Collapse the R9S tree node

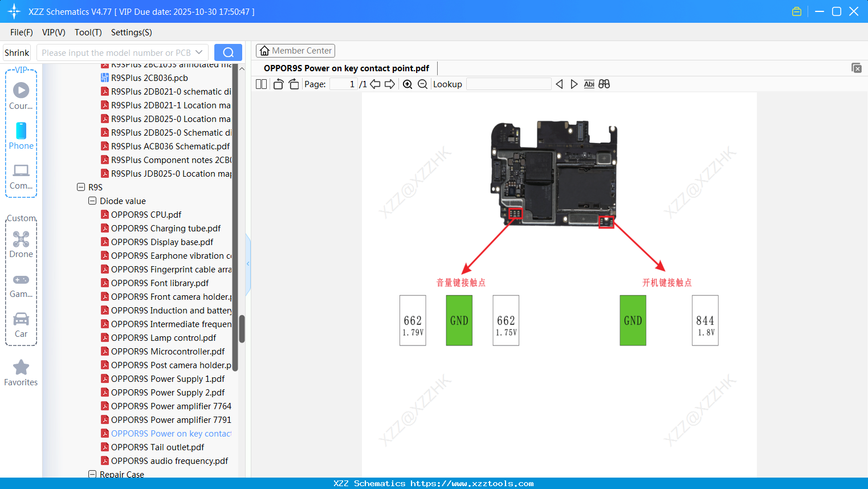[80, 187]
